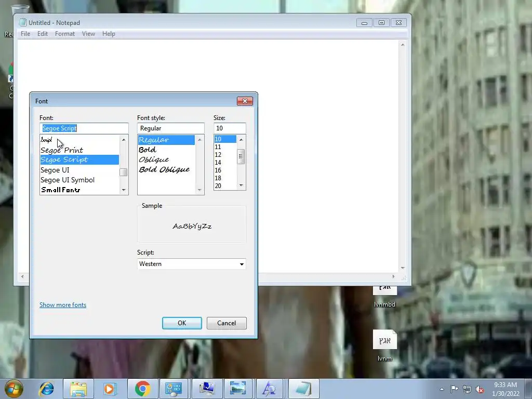Click the down arrow of the font list

(124, 190)
